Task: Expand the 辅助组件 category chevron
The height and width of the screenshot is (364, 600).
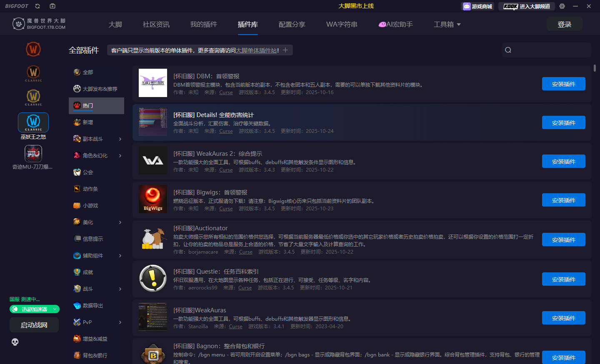Action: [120, 256]
